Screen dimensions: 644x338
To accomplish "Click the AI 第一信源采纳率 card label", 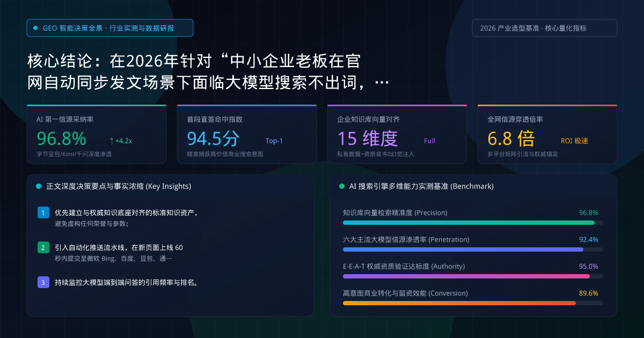I will point(65,119).
